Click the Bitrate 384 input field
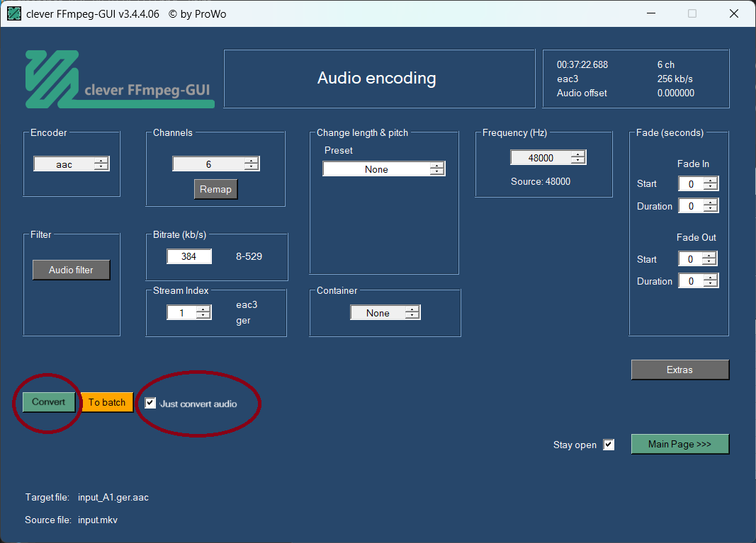The image size is (756, 543). coord(189,256)
